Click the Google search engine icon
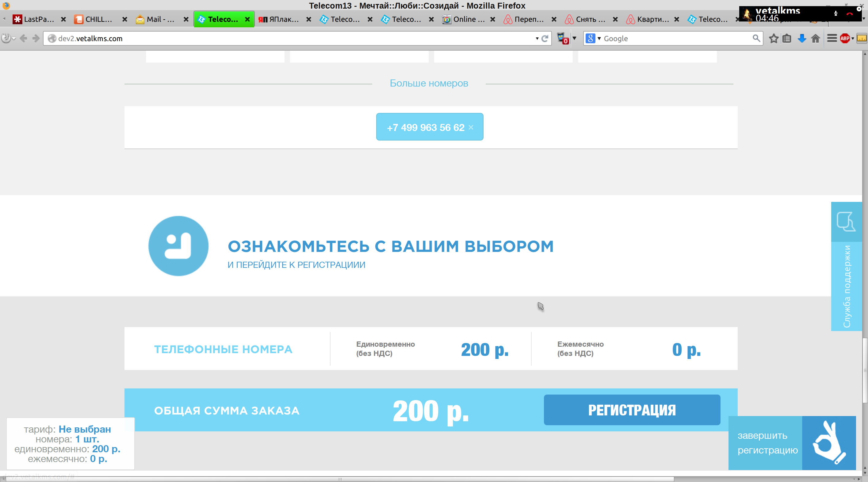 coord(590,38)
